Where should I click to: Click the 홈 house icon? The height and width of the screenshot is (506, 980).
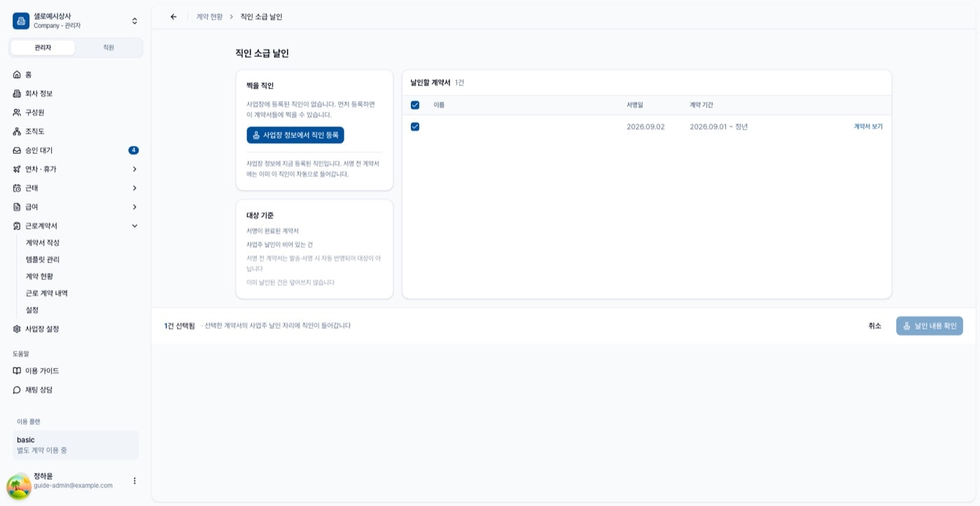pyautogui.click(x=17, y=74)
